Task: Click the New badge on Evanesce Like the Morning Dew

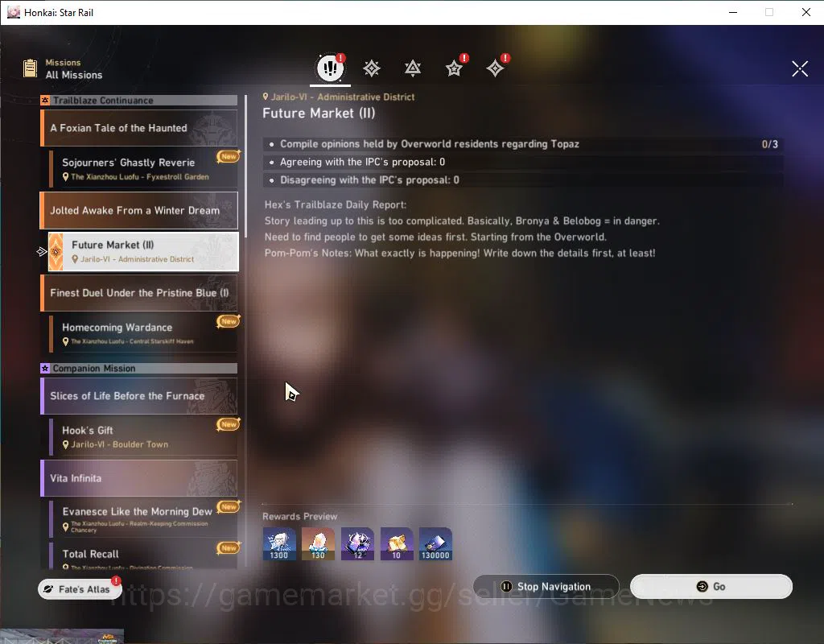Action: pyautogui.click(x=228, y=507)
